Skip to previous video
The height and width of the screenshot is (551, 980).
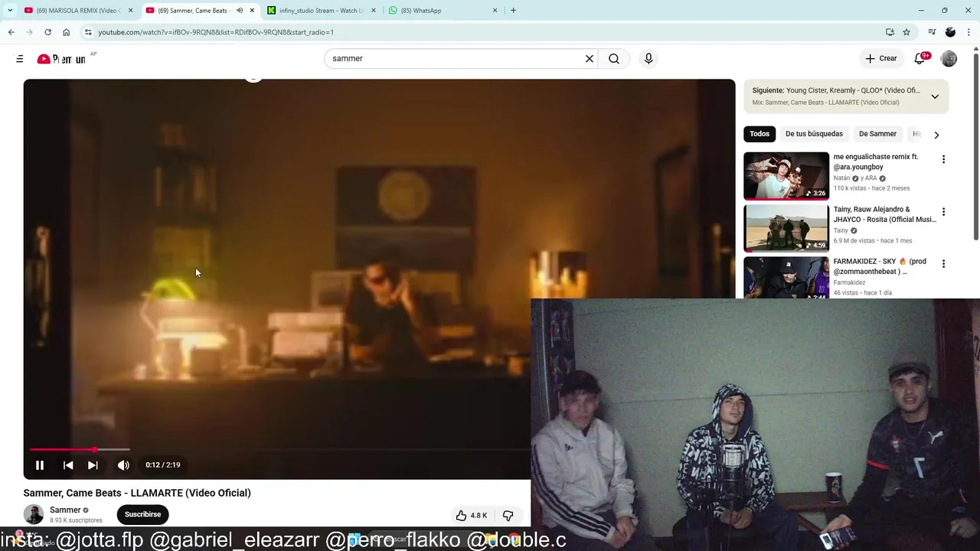[x=68, y=465]
